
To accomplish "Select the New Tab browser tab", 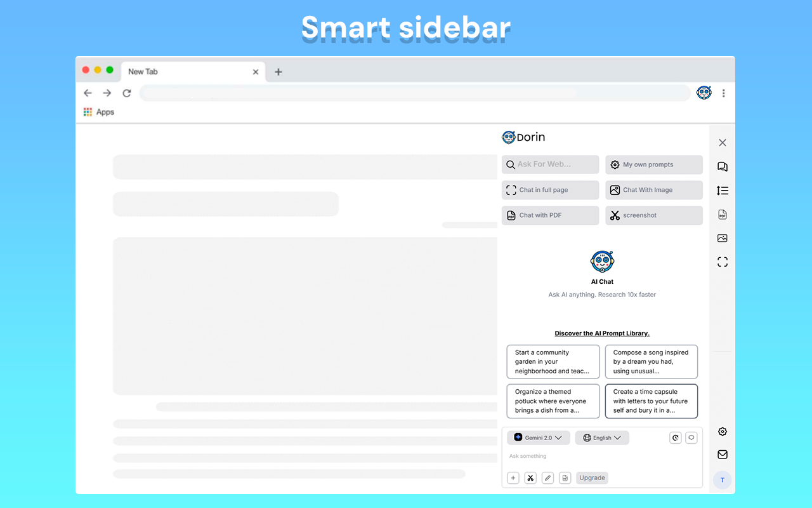I will coord(193,71).
